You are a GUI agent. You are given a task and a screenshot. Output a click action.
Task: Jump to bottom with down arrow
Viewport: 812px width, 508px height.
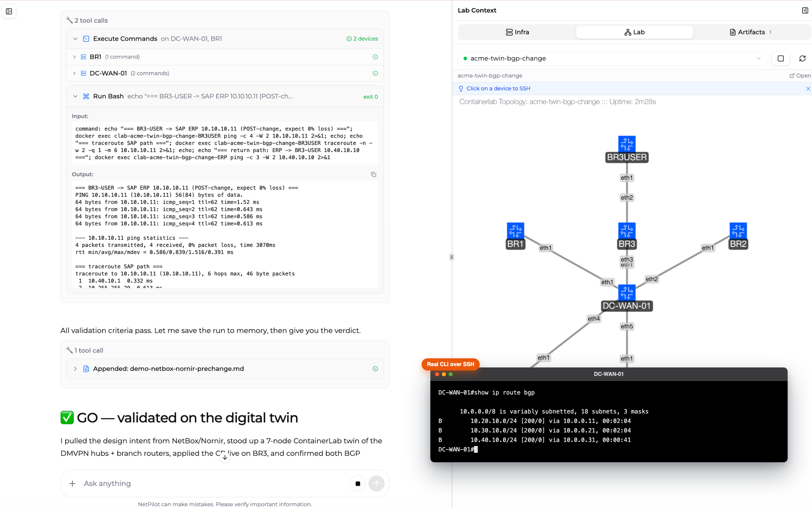pos(225,457)
